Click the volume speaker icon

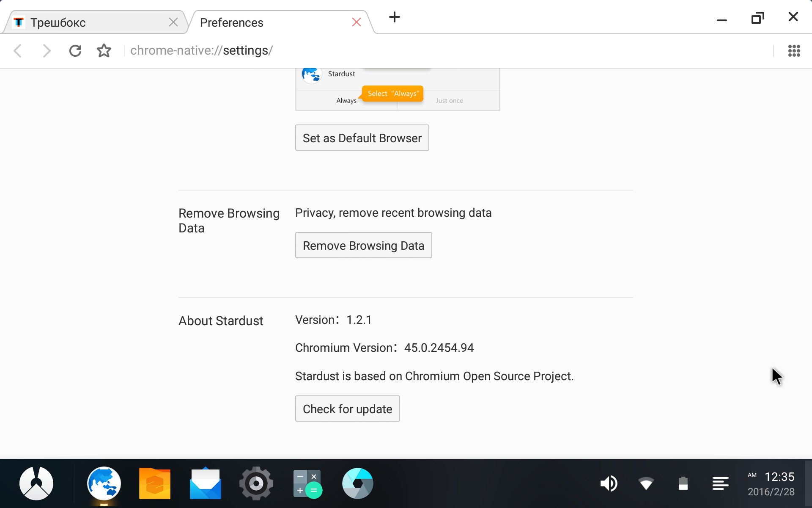(x=609, y=483)
